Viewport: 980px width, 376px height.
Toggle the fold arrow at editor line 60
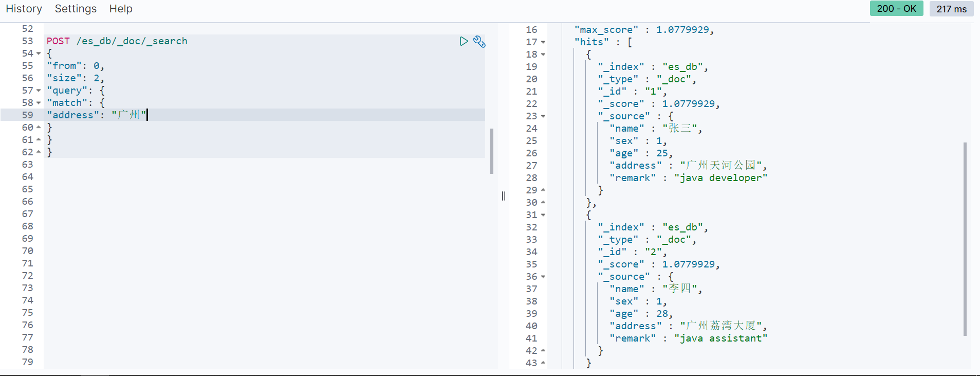[39, 127]
